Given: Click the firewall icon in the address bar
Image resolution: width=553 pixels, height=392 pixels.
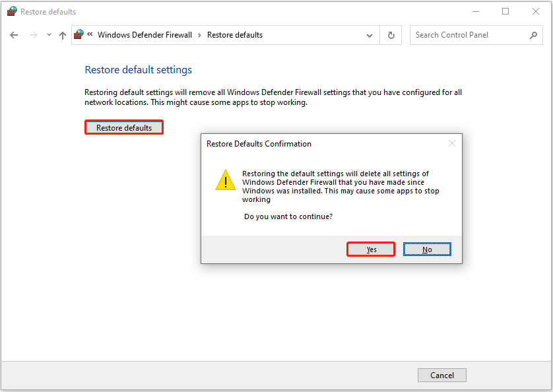Looking at the screenshot, I should coord(79,34).
